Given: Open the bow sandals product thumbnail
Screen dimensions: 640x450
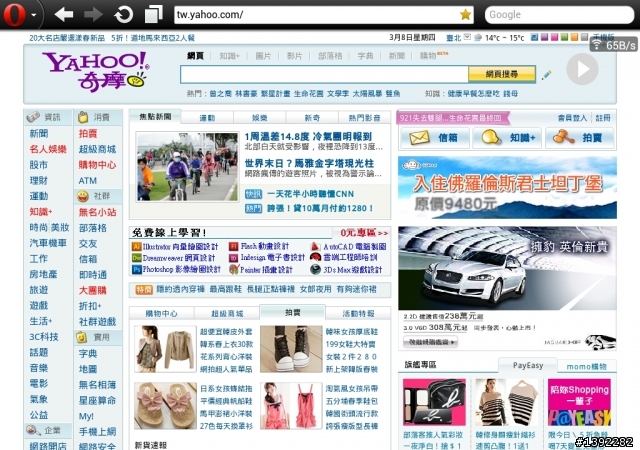Looking at the screenshot, I should 165,405.
